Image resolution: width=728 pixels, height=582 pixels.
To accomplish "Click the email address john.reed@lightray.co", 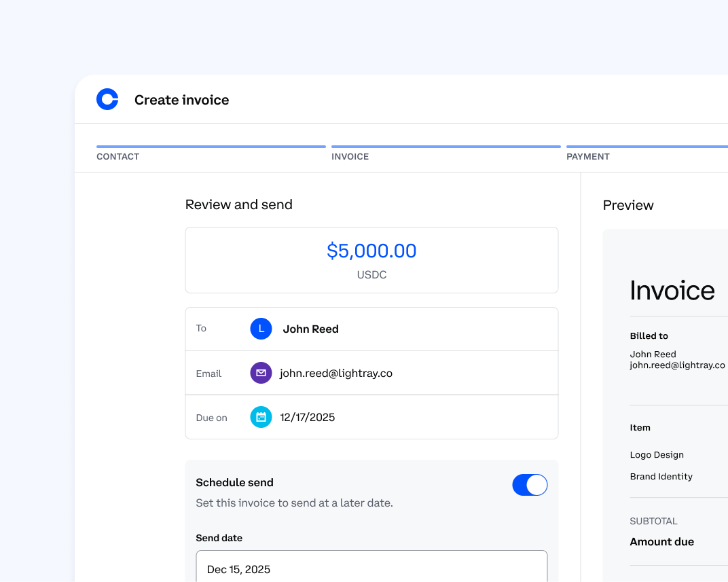I will click(x=335, y=373).
